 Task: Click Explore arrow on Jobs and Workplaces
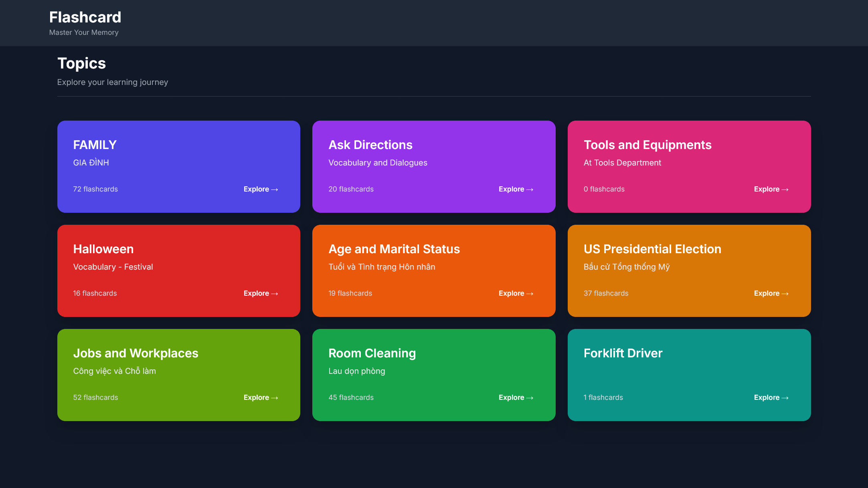pyautogui.click(x=261, y=397)
